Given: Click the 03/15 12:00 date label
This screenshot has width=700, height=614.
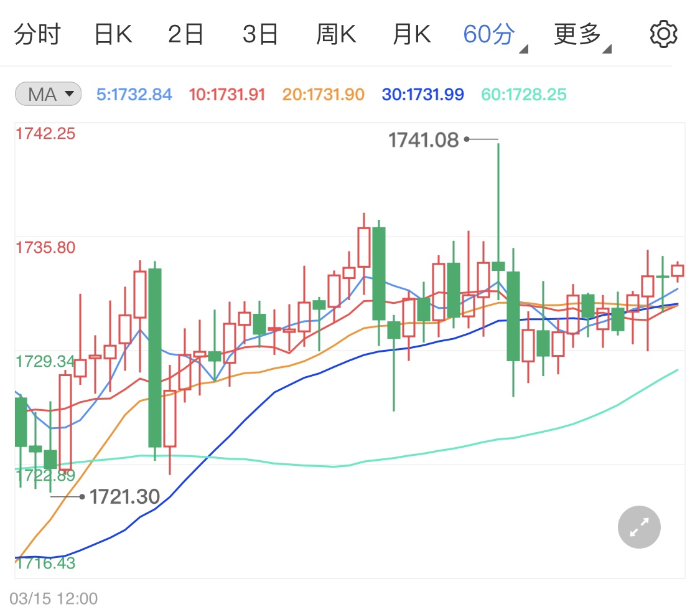Looking at the screenshot, I should point(54,598).
